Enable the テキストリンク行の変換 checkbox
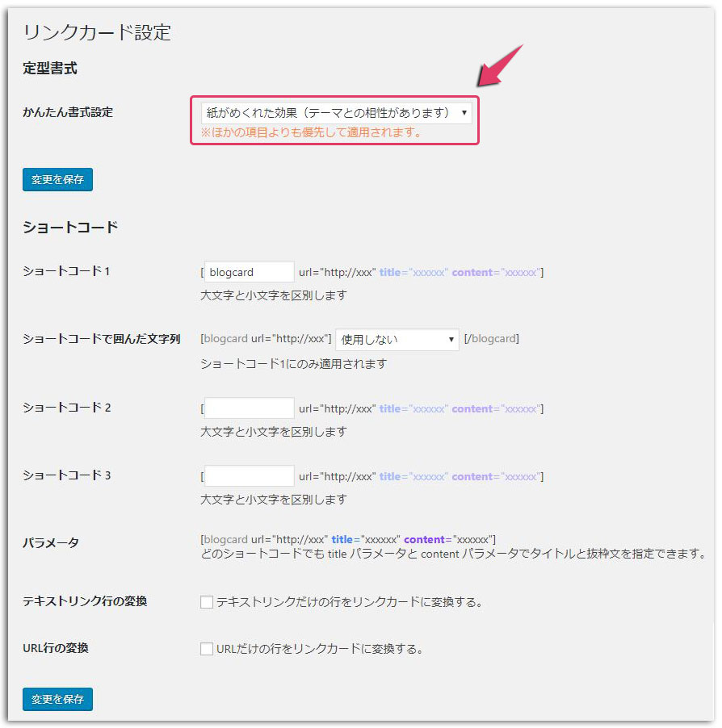This screenshot has height=728, width=722. [x=207, y=602]
